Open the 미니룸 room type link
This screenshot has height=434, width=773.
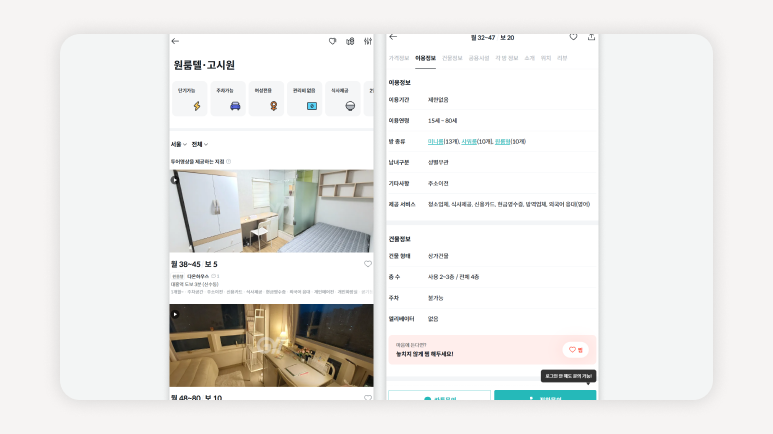[x=435, y=142]
